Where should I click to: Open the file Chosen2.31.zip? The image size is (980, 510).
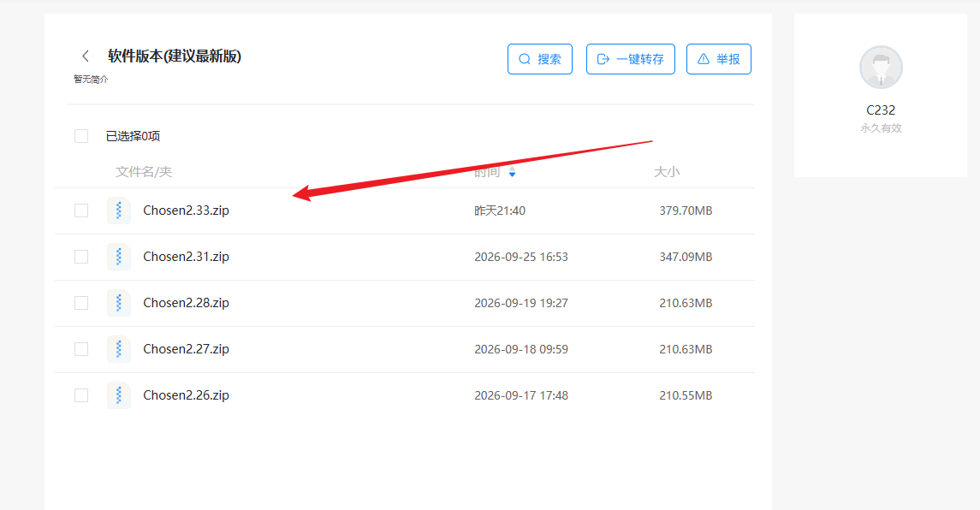pyautogui.click(x=187, y=257)
